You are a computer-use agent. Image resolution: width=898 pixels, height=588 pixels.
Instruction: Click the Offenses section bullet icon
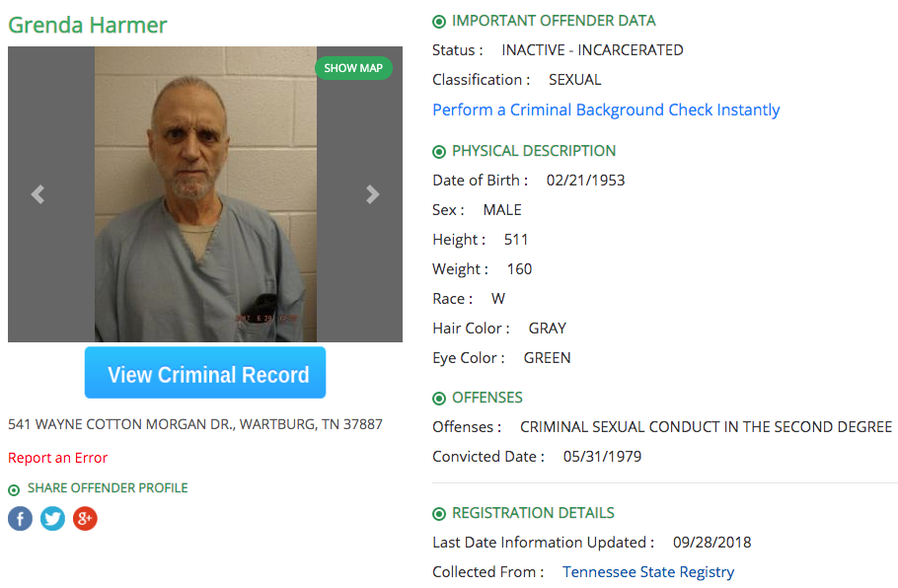tap(439, 399)
